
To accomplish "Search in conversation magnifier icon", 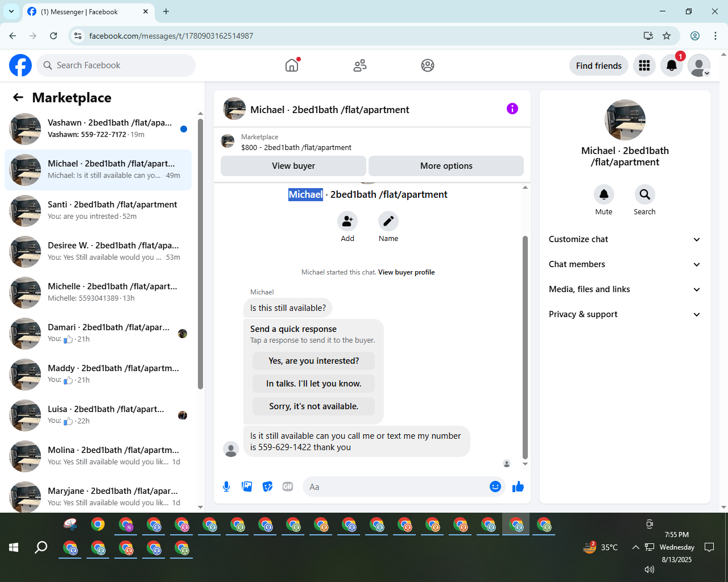I will click(x=645, y=194).
